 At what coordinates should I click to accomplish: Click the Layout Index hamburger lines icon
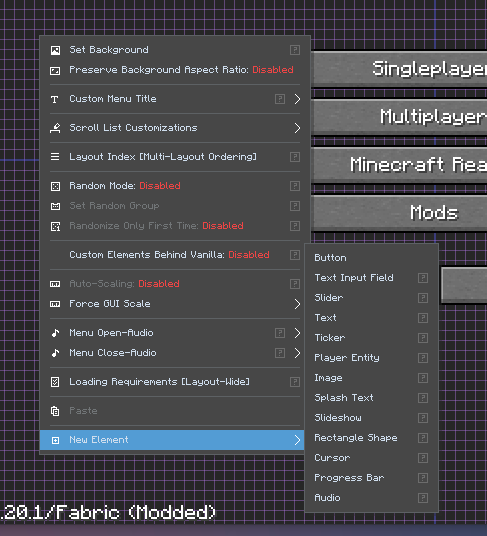click(55, 157)
